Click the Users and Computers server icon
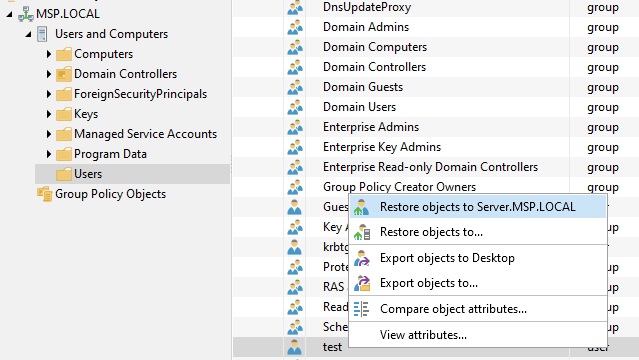This screenshot has height=360, width=639. point(42,34)
